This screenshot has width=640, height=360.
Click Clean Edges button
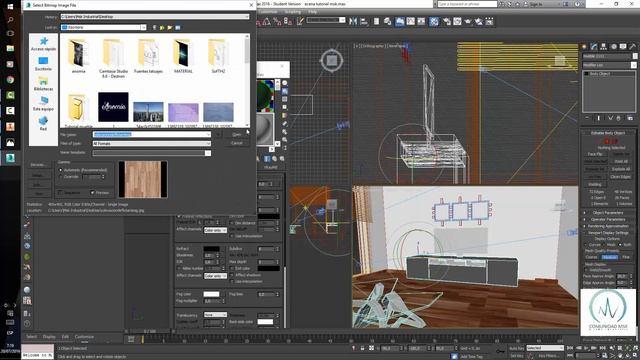point(621,176)
